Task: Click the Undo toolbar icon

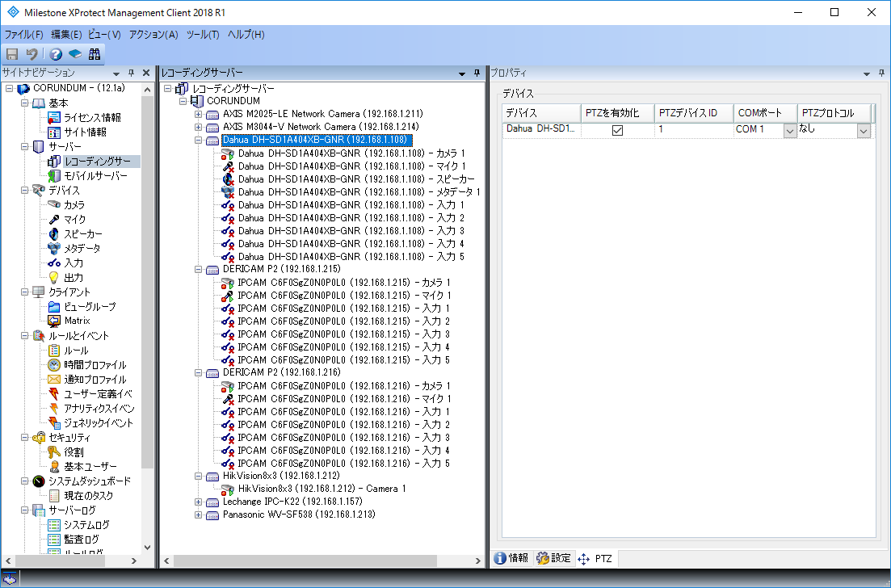Action: click(x=32, y=54)
